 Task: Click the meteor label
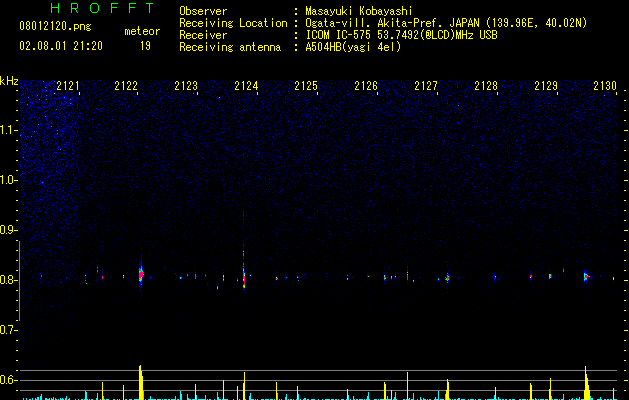[142, 31]
